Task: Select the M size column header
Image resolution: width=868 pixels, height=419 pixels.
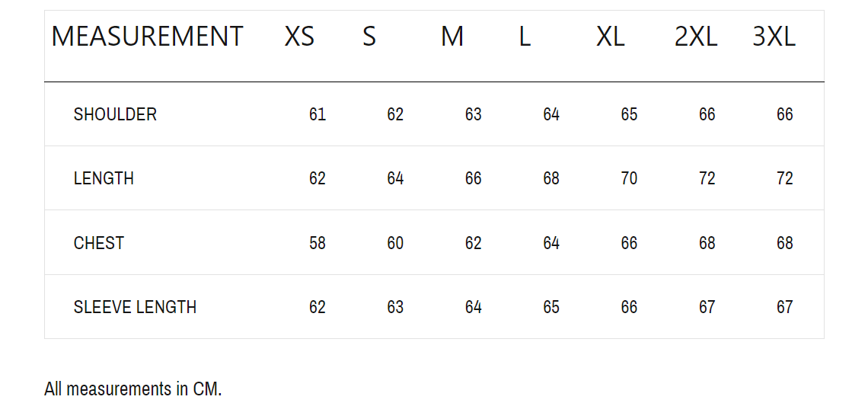Action: [452, 37]
